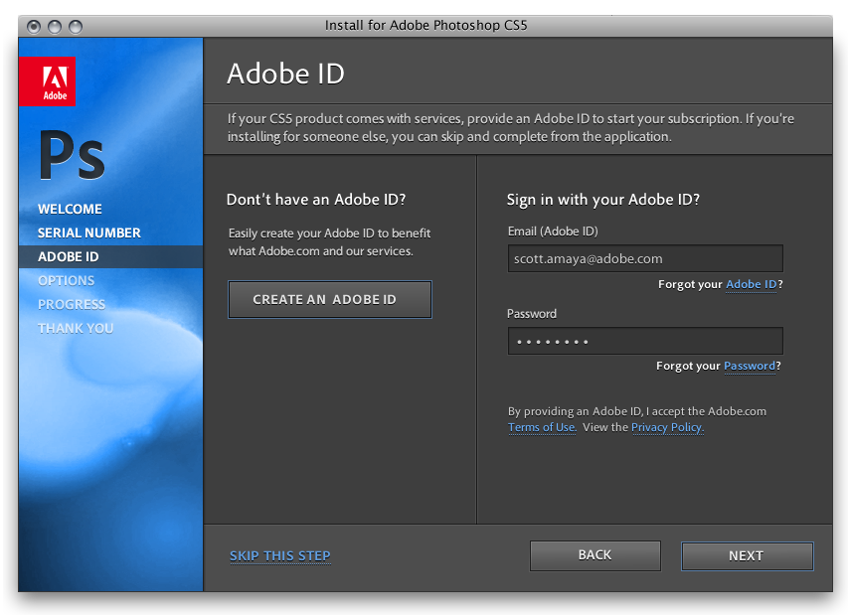Click the Adobe logo icon
The image size is (848, 616).
47,80
